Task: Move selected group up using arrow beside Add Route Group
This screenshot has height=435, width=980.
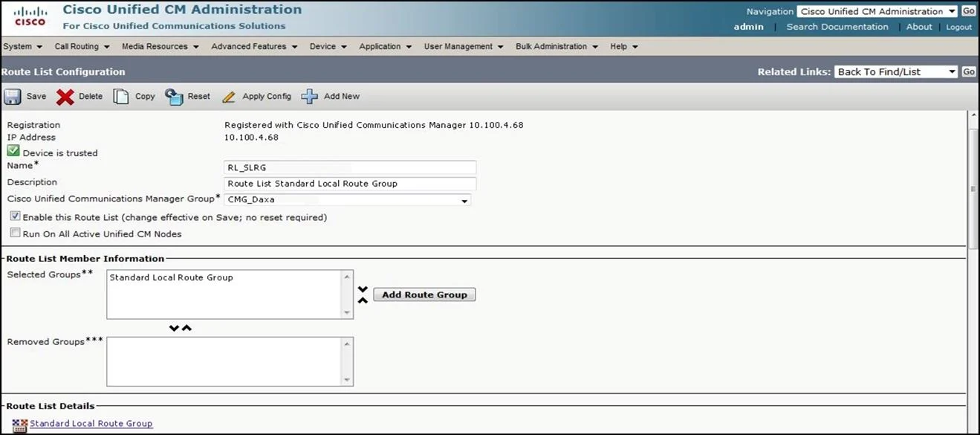Action: pyautogui.click(x=363, y=300)
